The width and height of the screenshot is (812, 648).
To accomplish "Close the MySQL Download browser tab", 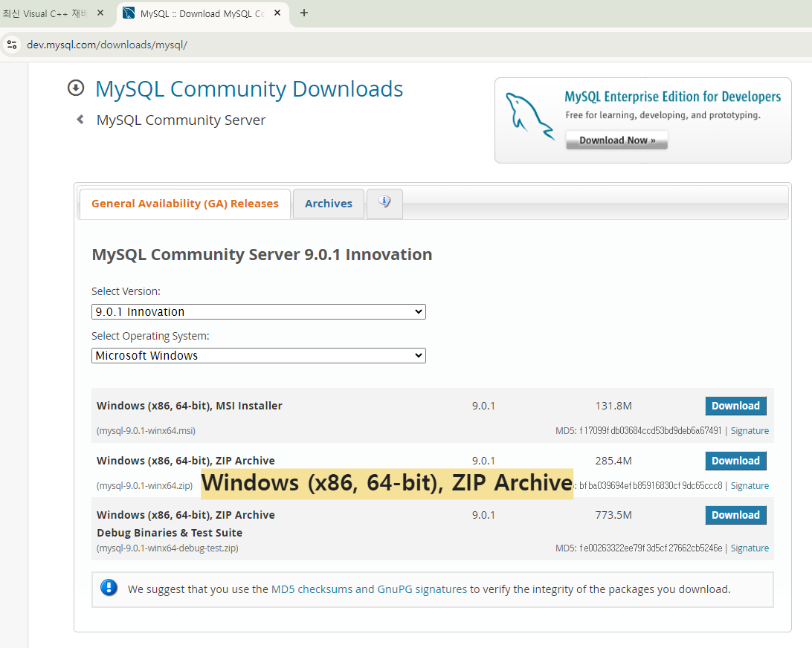I will pyautogui.click(x=277, y=13).
